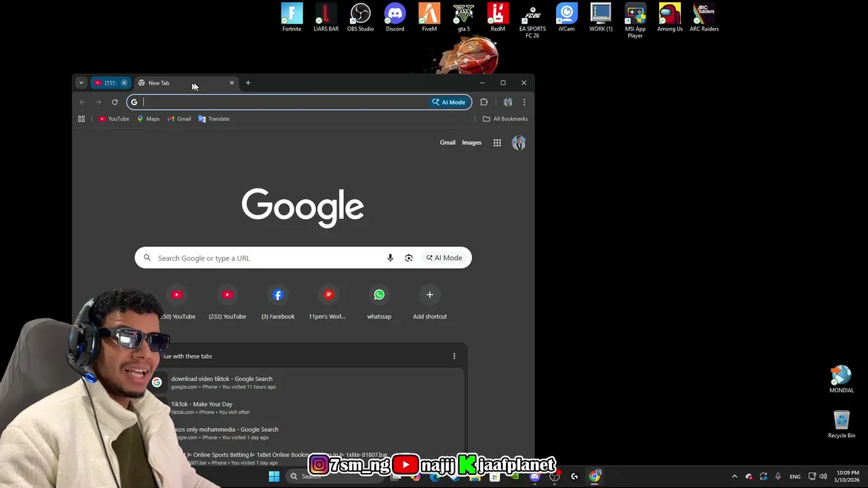
Task: Launch OBS Studio from desktop
Action: (x=361, y=18)
